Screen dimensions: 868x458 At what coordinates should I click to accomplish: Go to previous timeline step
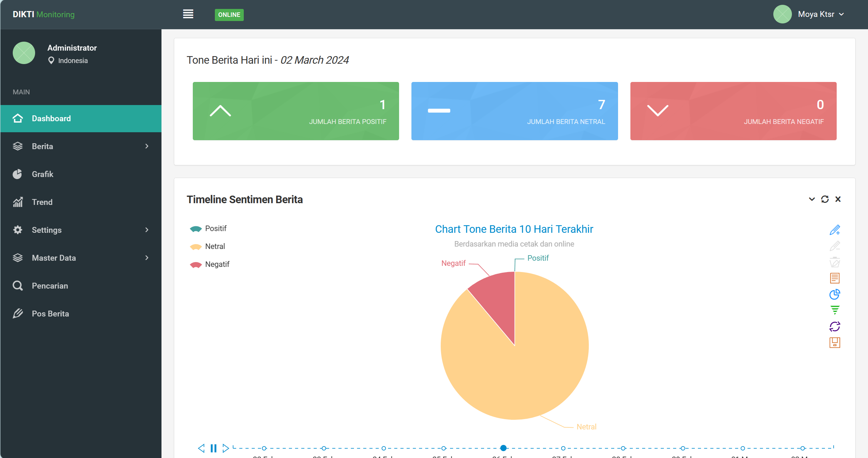201,448
